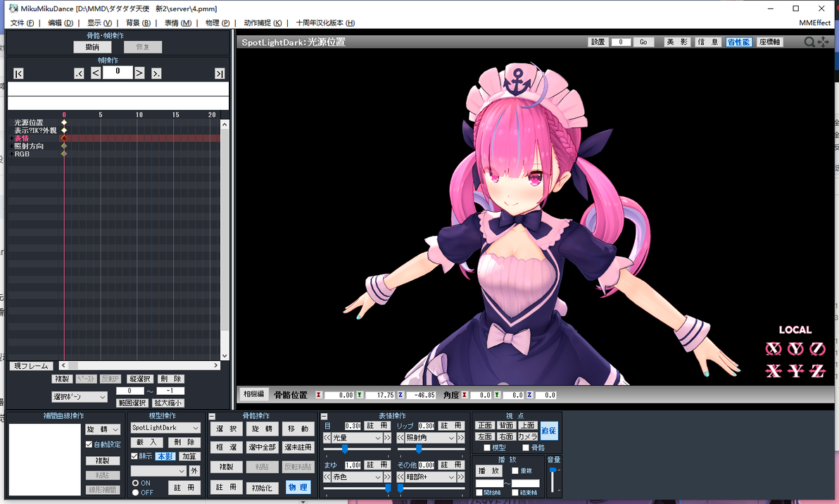
Task: Click the frame number input field
Action: (118, 72)
